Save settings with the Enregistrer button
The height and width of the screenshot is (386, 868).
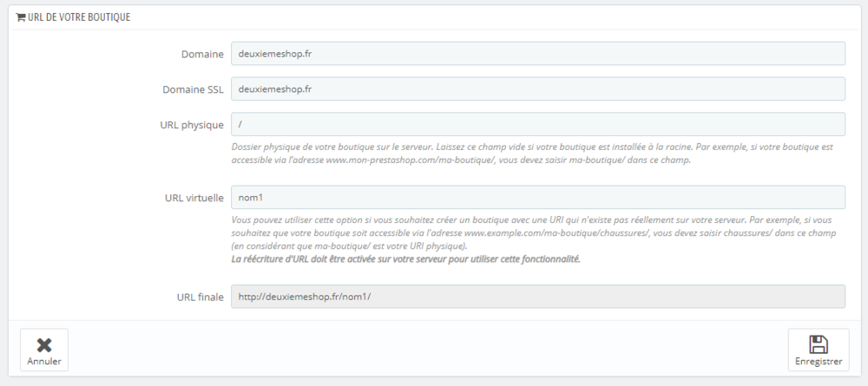819,350
